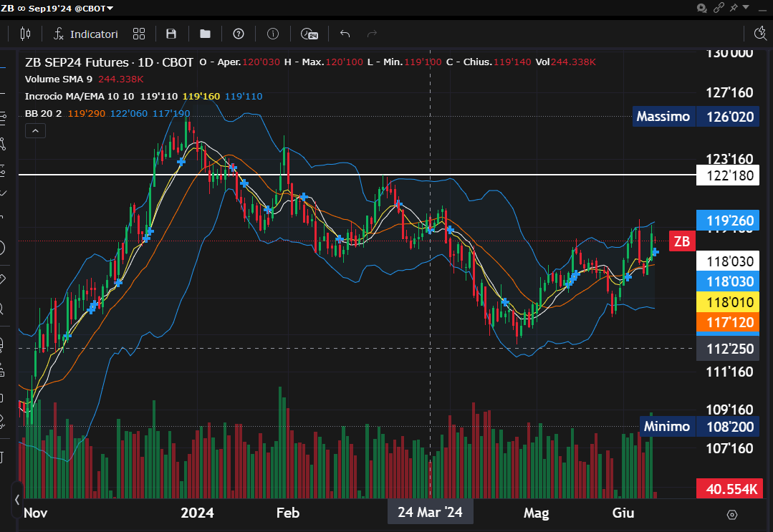Open chart settings gear at bottom right
Viewport: 773px width, 532px height.
(731, 514)
